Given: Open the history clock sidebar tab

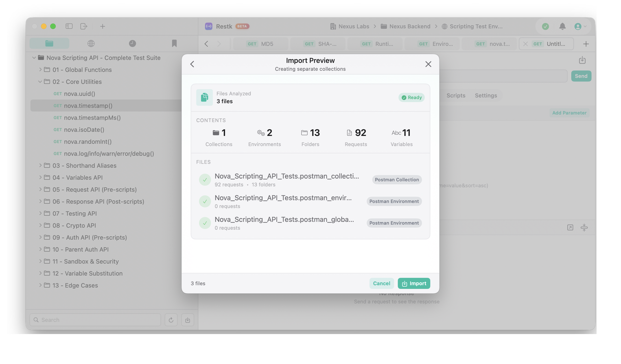Looking at the screenshot, I should click(x=132, y=43).
